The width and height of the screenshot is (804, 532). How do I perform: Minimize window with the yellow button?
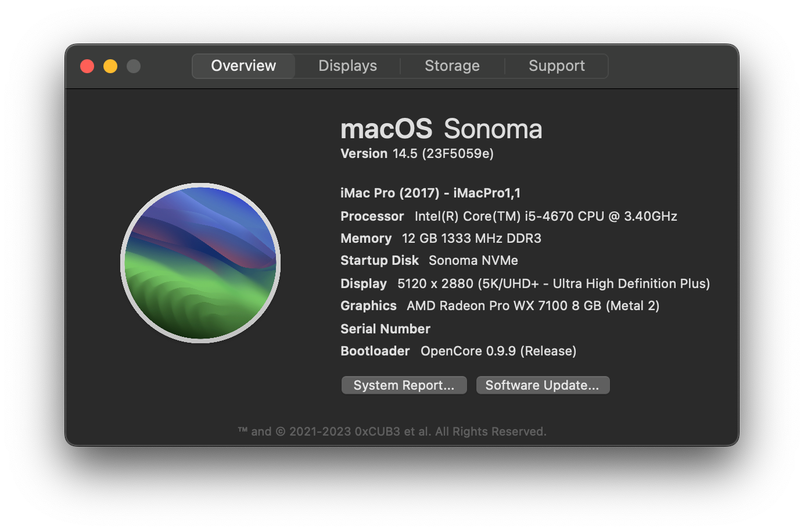tap(110, 66)
